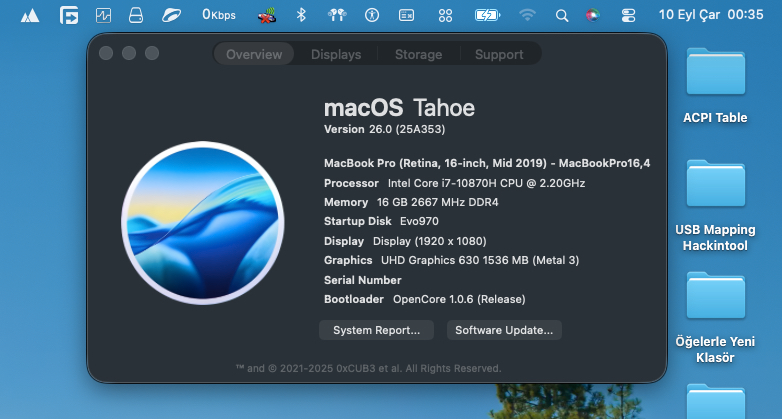Open the Wi-Fi menu
Screen dimensions: 782x419
(527, 15)
